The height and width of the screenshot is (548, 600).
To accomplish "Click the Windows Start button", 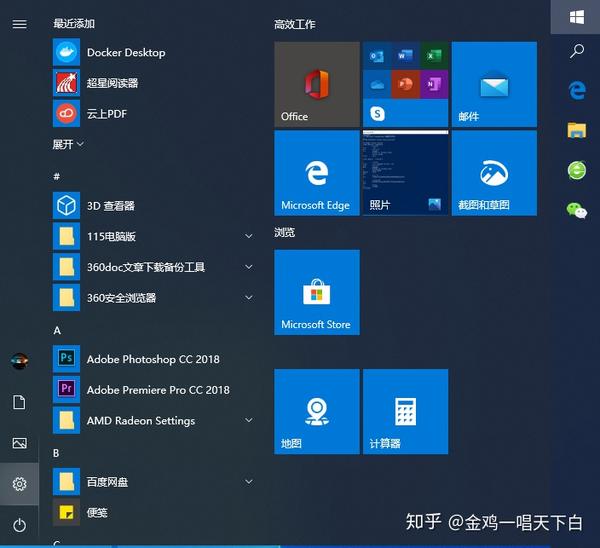I will coord(576,17).
